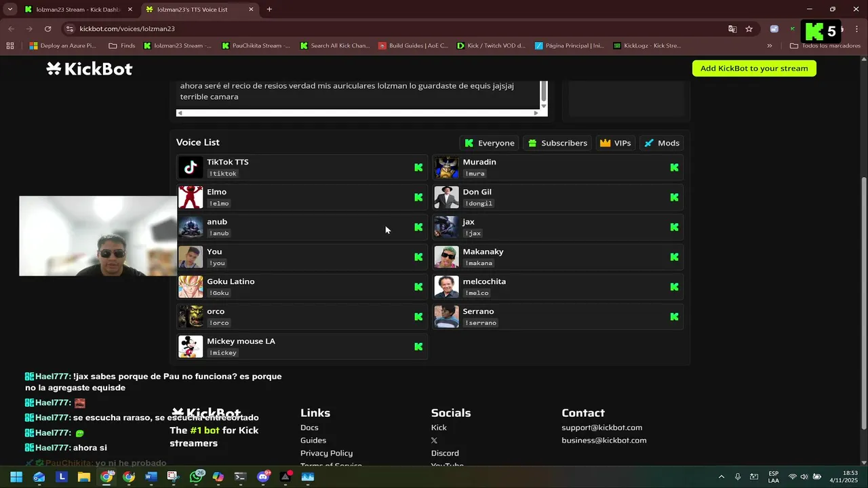Click the Kick badge on the jax row

(x=674, y=227)
